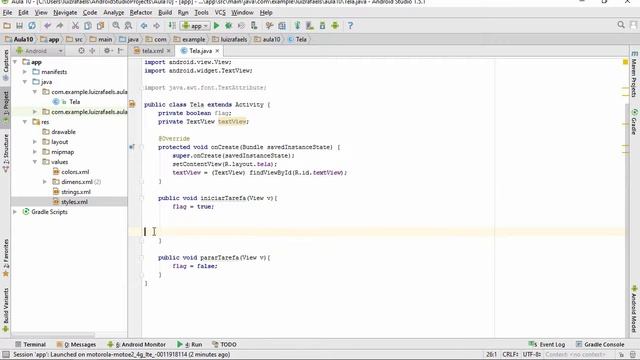
Task: Click the Copy icon in toolbar
Action: (x=87, y=26)
